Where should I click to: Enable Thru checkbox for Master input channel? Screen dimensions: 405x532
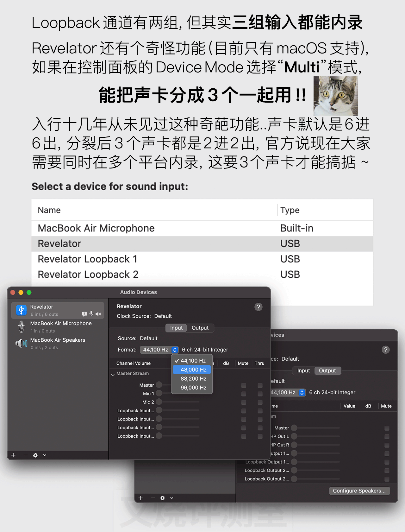click(x=260, y=385)
